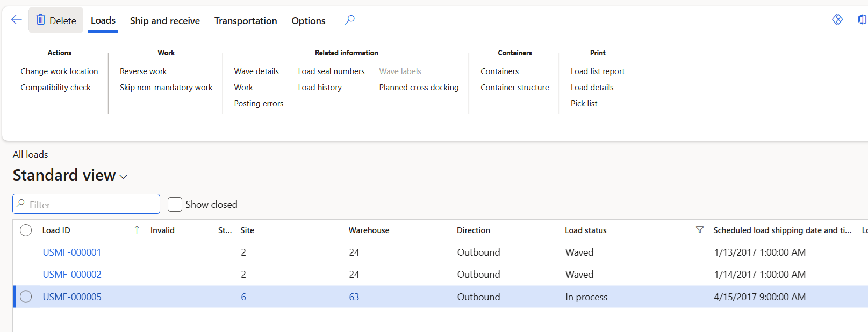Switch to the Ship and receive tab
868x332 pixels.
[164, 21]
